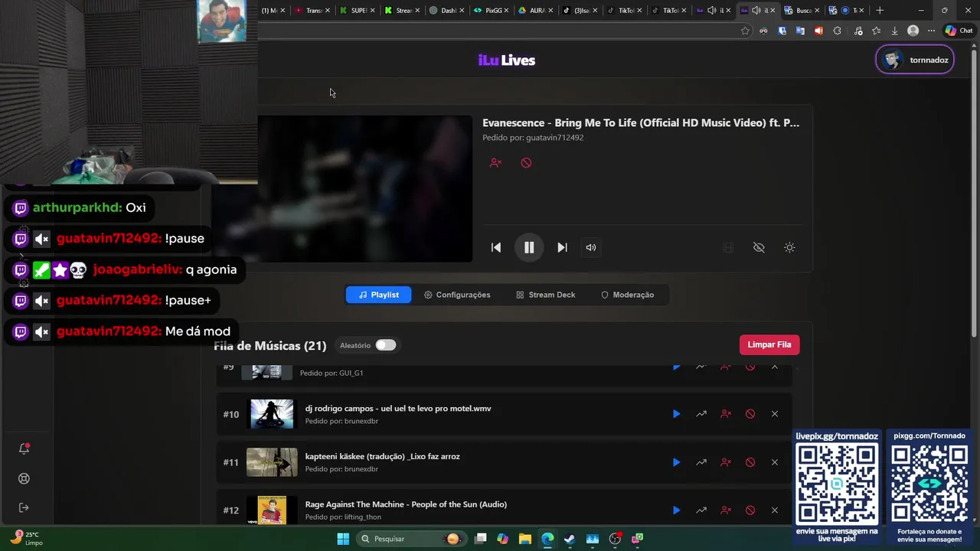The height and width of the screenshot is (551, 980).
Task: Ban the requester of song #12
Action: point(725,510)
